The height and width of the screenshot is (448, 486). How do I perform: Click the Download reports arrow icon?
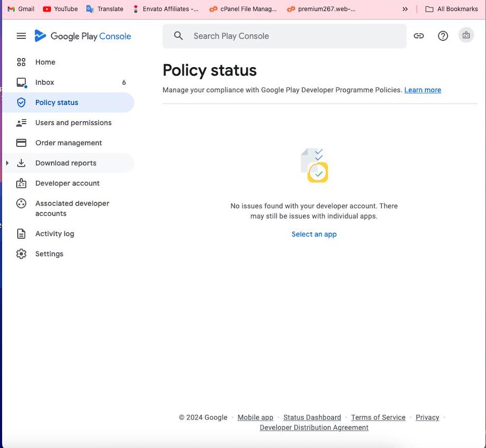tap(21, 163)
